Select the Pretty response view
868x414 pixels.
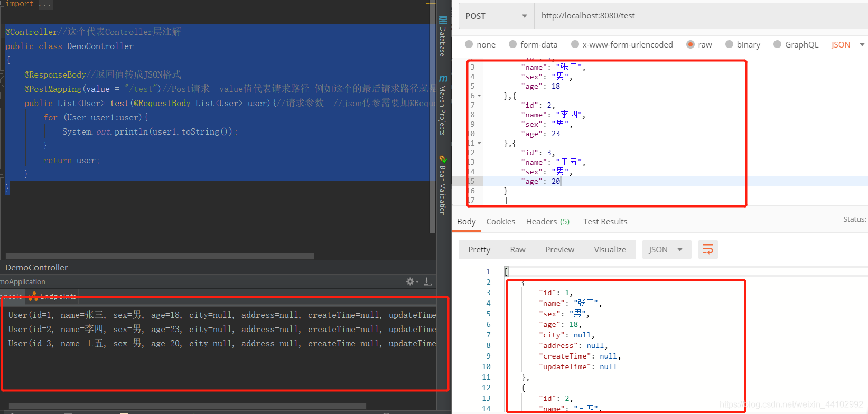coord(479,250)
